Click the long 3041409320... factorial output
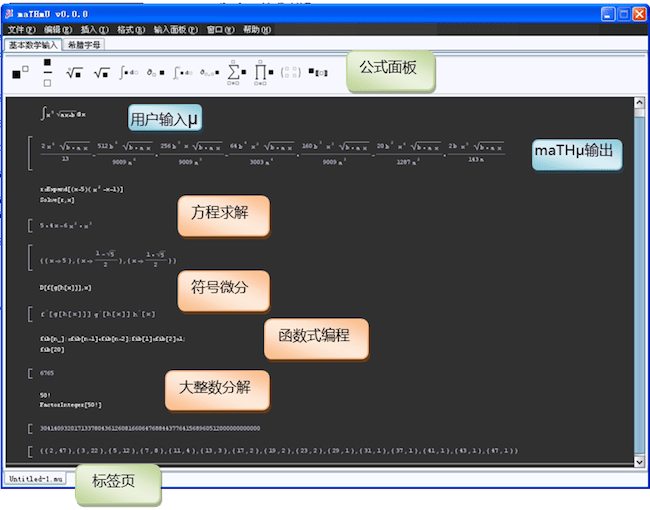 (150, 428)
